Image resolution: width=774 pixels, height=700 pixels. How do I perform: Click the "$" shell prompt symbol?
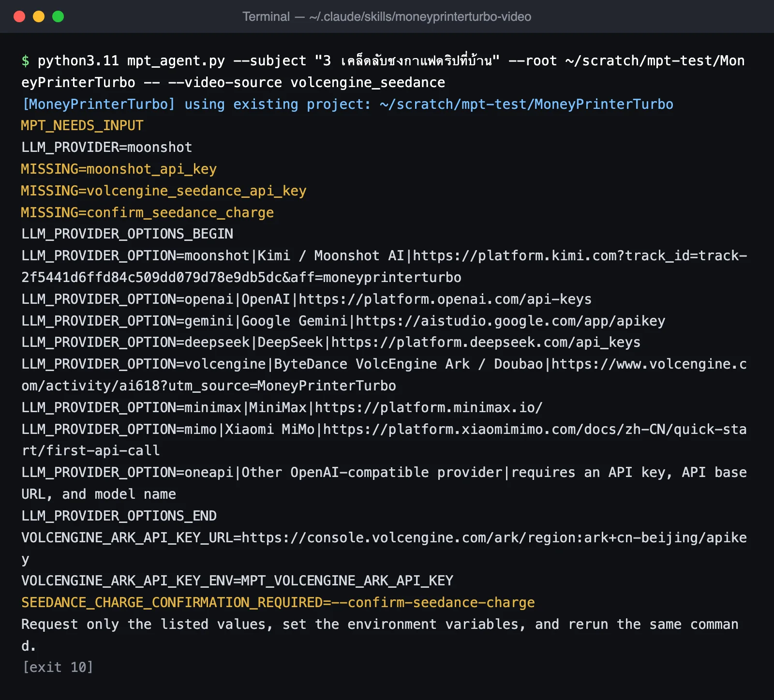pyautogui.click(x=25, y=60)
